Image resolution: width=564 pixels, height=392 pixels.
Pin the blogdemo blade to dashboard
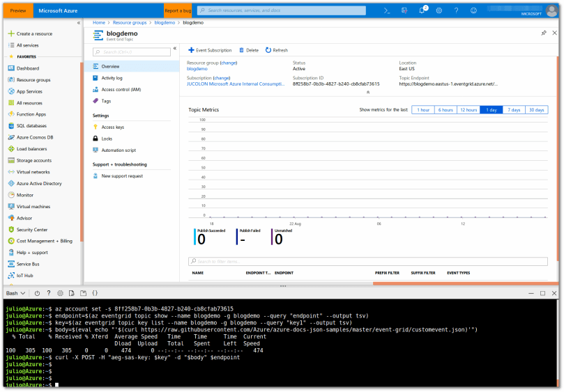[x=544, y=33]
